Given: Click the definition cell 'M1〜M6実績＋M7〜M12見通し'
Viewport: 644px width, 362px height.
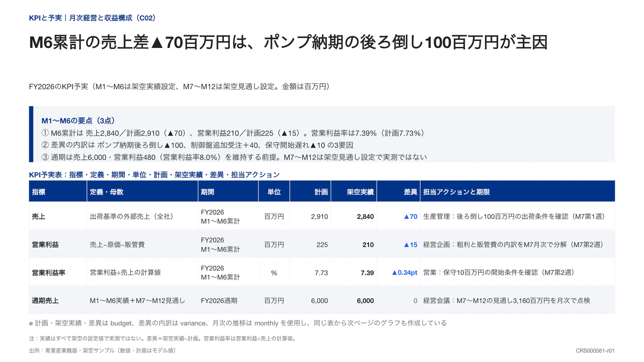Looking at the screenshot, I should pos(137,300).
